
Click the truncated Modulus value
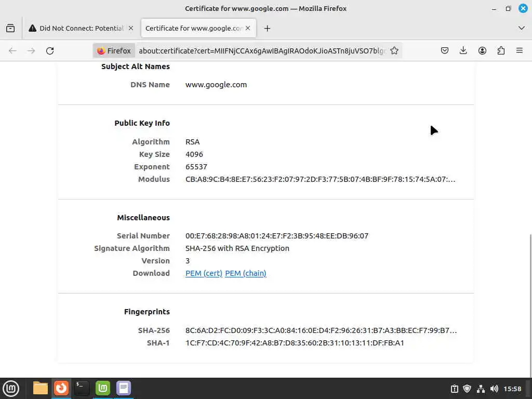pos(320,179)
